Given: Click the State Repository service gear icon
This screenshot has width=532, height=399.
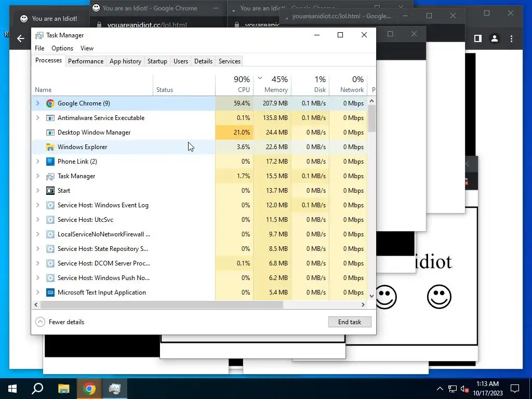Looking at the screenshot, I should click(50, 249).
